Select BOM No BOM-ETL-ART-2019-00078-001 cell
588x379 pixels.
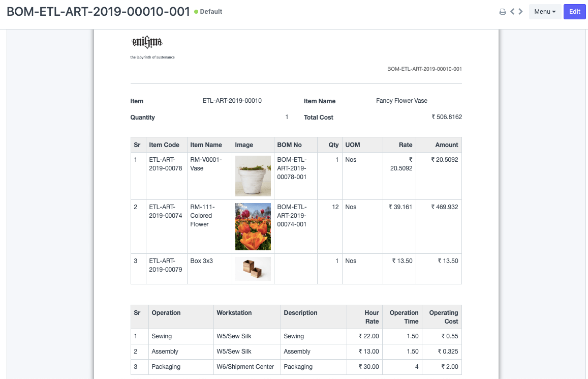[x=292, y=168]
